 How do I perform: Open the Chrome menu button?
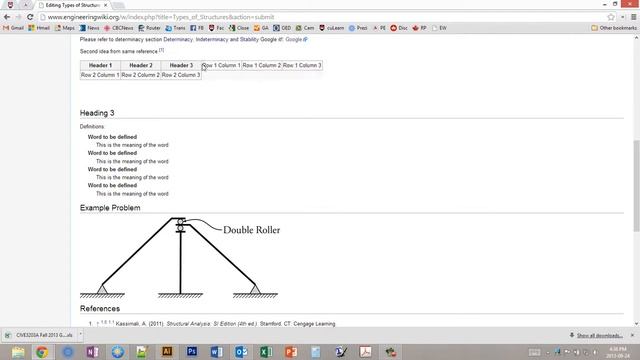point(633,17)
